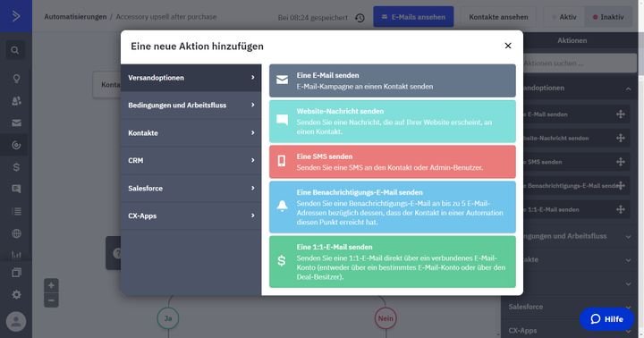The image size is (644, 338).
Task: Select the CRM category
Action: click(191, 161)
